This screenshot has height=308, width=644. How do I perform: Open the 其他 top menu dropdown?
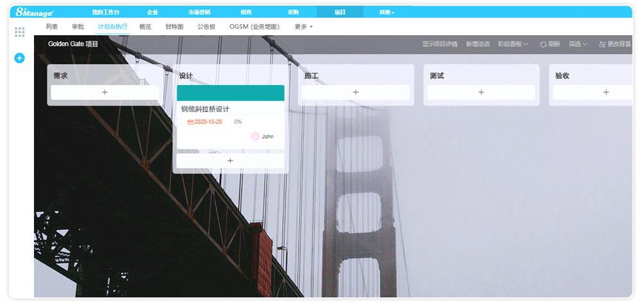(x=386, y=12)
